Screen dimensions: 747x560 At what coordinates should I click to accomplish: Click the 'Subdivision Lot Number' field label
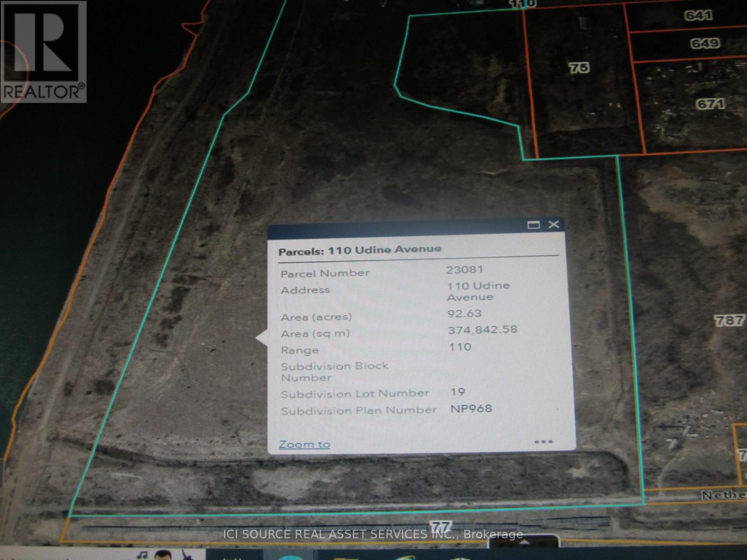coord(355,394)
